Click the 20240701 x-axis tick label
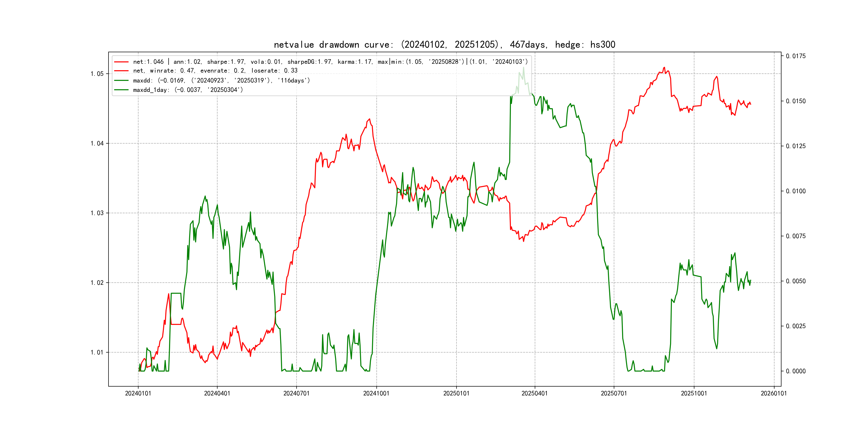868x434 pixels. coord(296,393)
